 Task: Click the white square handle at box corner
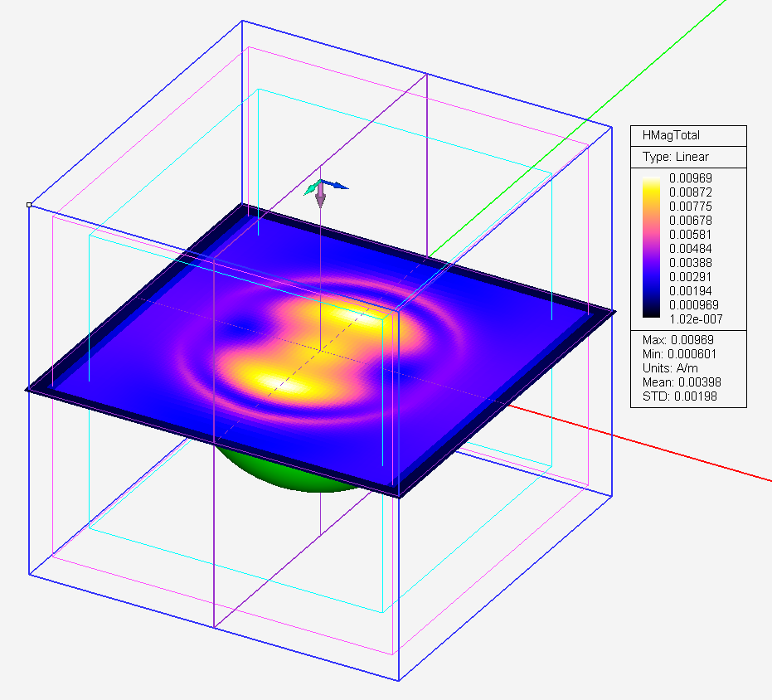(29, 204)
